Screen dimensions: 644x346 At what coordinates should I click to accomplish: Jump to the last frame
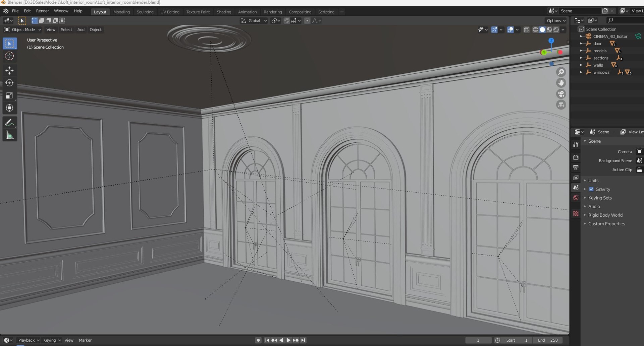[x=303, y=340]
